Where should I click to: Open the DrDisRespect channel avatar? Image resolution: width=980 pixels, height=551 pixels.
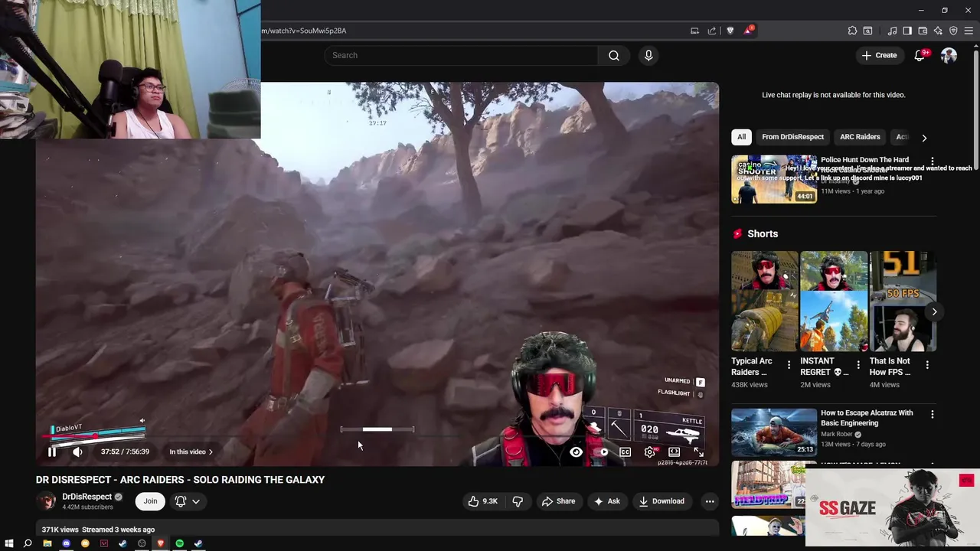[x=47, y=501]
